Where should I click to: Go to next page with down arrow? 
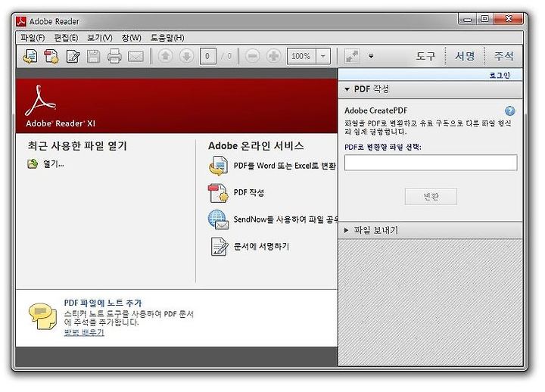tap(187, 56)
